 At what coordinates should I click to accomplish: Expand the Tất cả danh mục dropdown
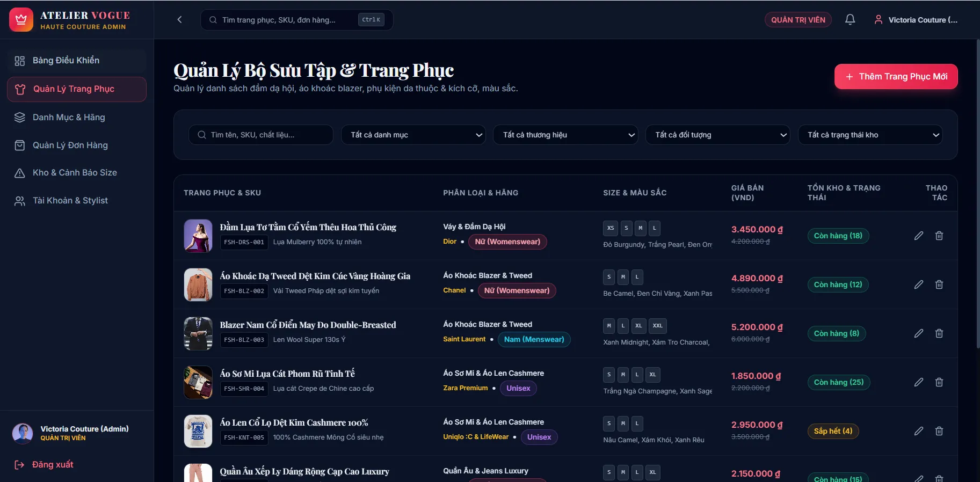[x=413, y=135]
